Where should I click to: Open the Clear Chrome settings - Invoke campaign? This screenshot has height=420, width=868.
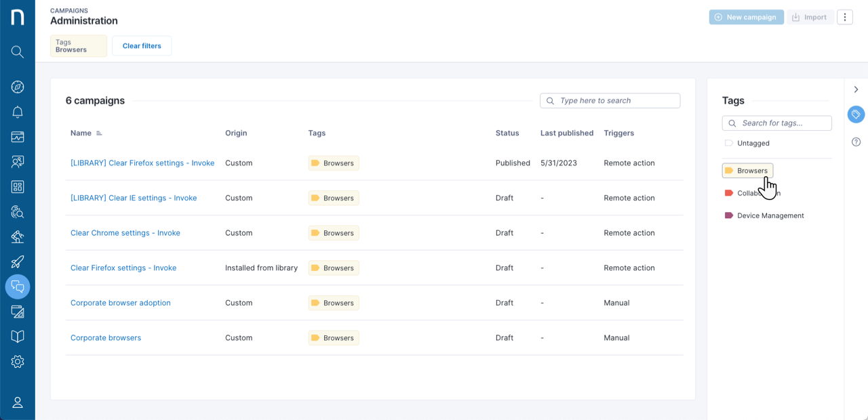click(125, 232)
